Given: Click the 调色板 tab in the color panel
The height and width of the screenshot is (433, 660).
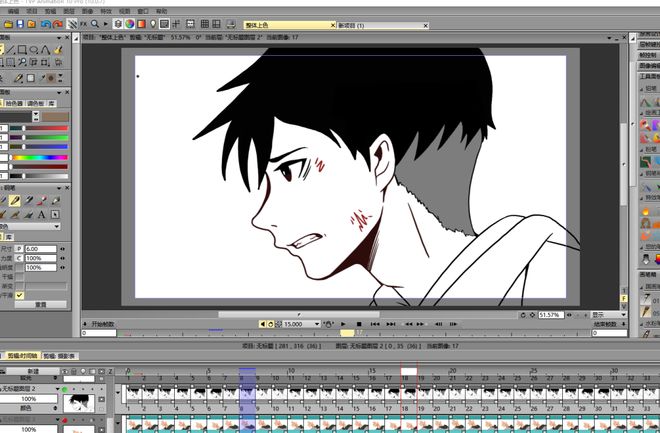Looking at the screenshot, I should pyautogui.click(x=36, y=103).
